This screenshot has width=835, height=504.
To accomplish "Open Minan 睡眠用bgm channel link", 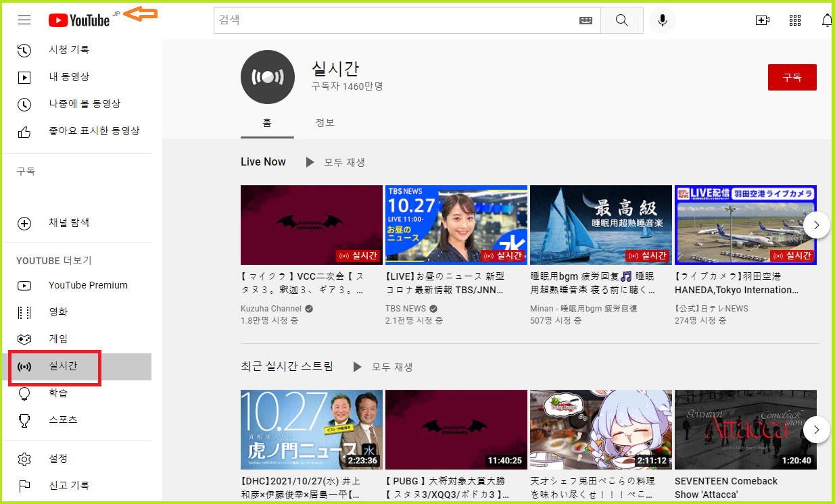I will pyautogui.click(x=583, y=309).
